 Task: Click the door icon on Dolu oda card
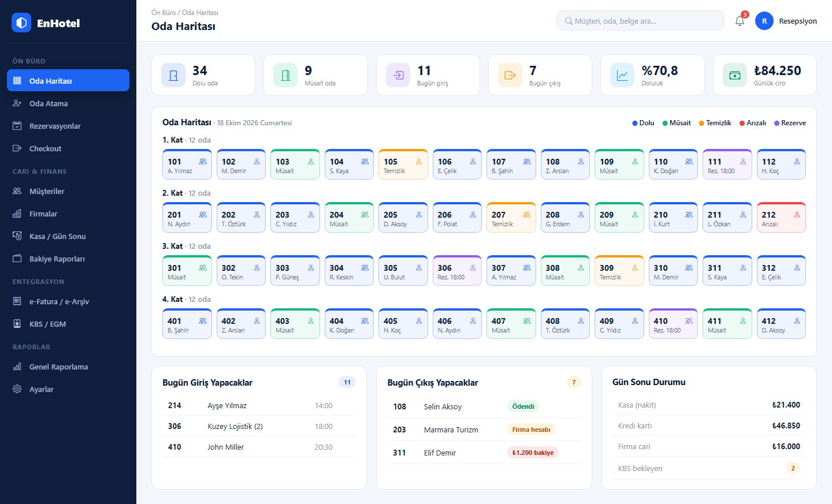click(x=173, y=75)
